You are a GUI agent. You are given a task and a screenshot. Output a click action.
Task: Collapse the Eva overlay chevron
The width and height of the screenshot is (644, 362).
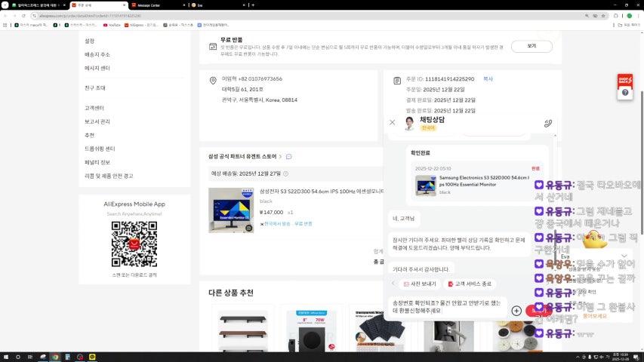tap(624, 256)
